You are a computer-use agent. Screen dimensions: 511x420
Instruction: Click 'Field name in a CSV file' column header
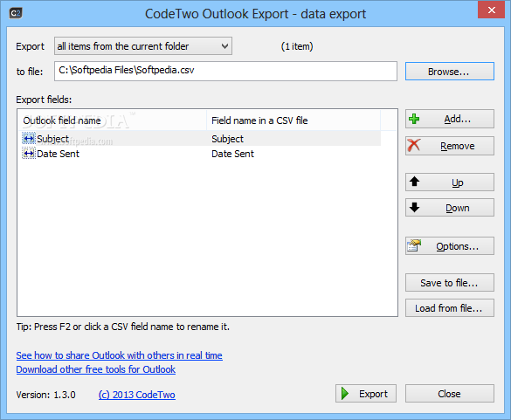tap(293, 120)
